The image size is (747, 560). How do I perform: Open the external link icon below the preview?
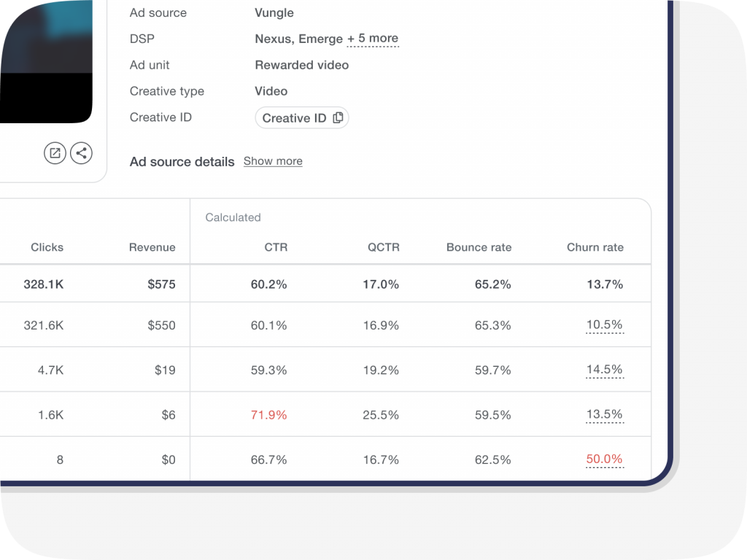55,153
